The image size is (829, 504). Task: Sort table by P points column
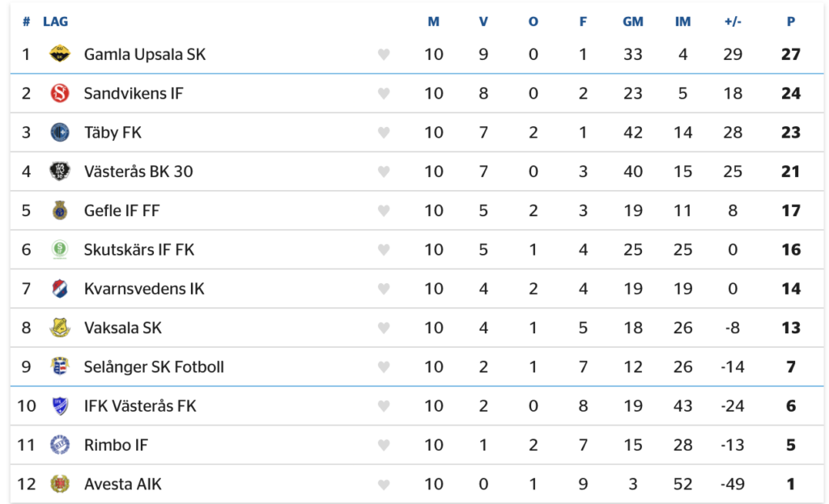791,22
